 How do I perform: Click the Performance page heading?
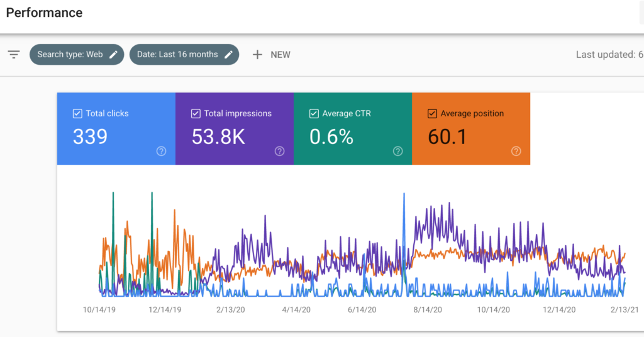tap(44, 13)
